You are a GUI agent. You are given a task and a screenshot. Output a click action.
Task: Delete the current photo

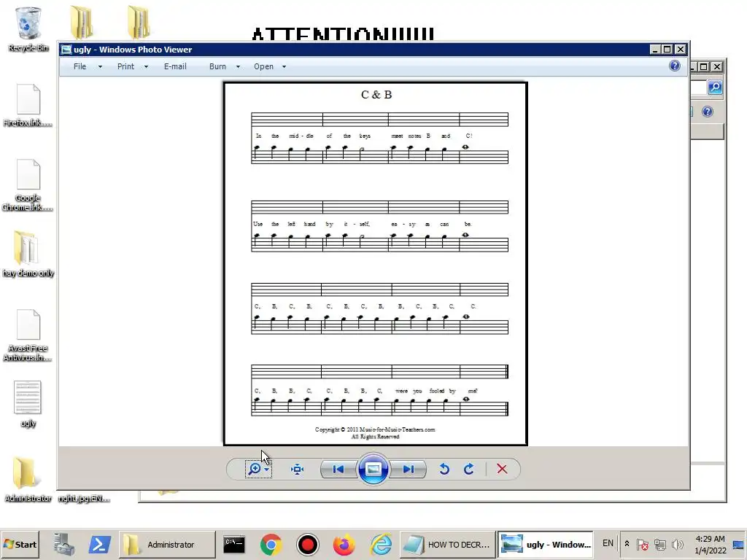pyautogui.click(x=502, y=469)
